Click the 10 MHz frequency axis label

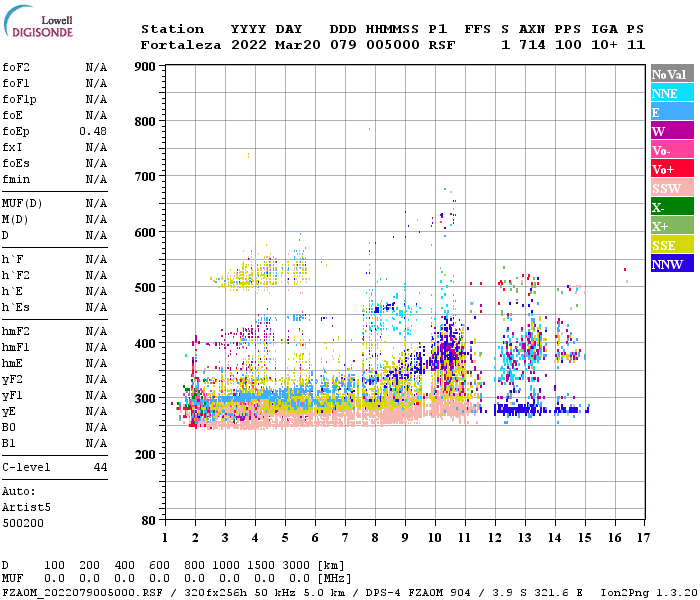pyautogui.click(x=435, y=538)
